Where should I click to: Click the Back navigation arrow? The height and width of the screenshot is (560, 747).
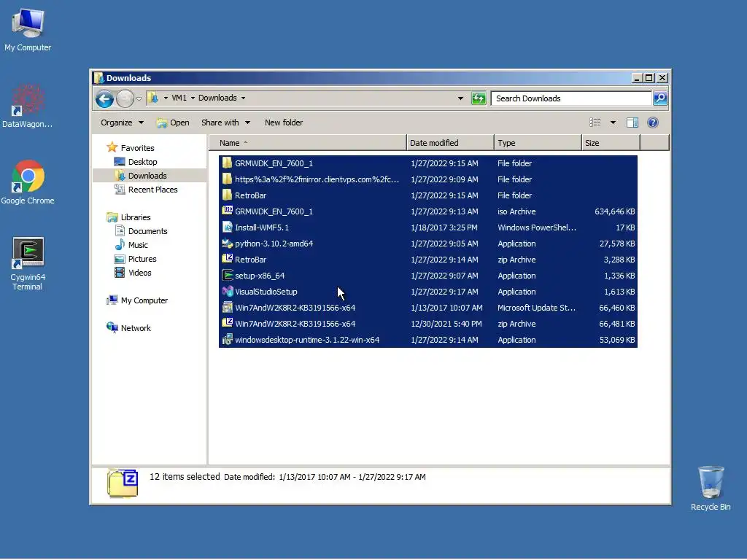click(104, 98)
